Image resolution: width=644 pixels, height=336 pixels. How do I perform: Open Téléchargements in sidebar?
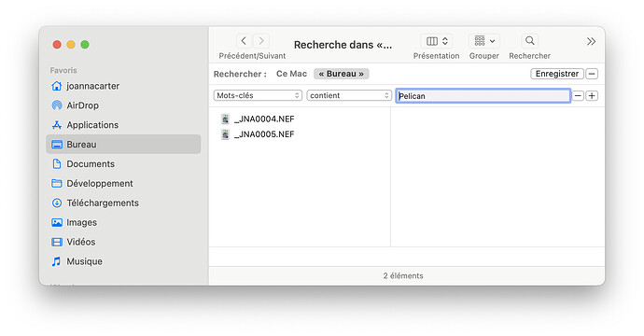click(x=123, y=203)
